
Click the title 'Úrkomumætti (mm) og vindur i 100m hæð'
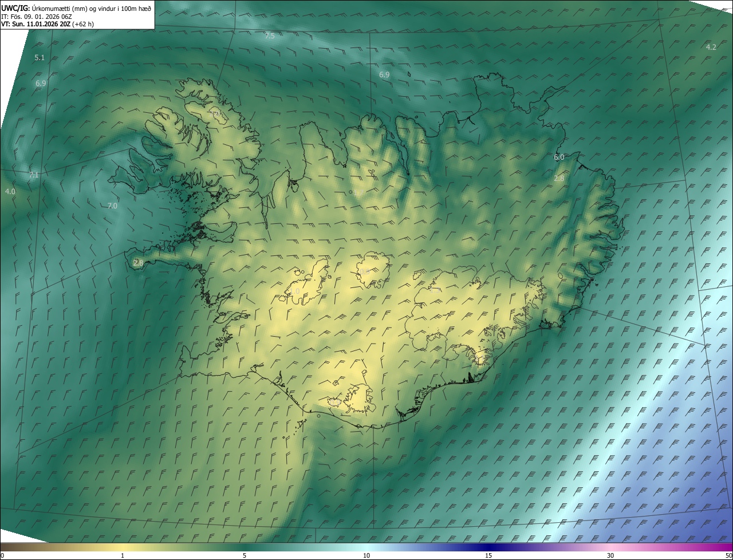coord(92,8)
